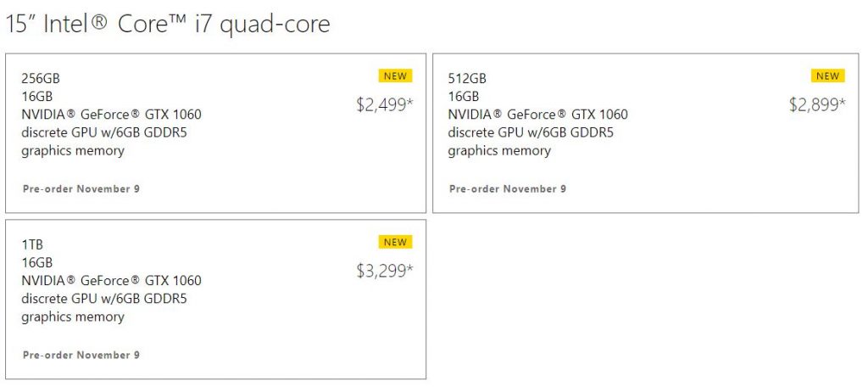Viewport: 868px width, 387px height.
Task: Click the $3,299 price
Action: [x=385, y=272]
